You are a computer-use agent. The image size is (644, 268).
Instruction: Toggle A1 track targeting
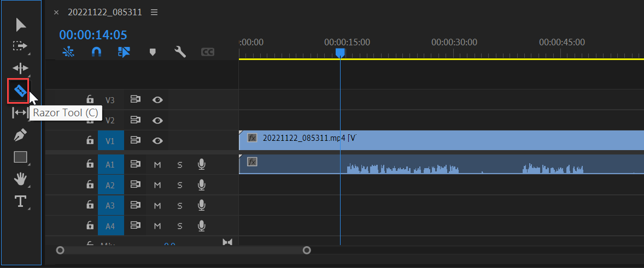coord(110,164)
